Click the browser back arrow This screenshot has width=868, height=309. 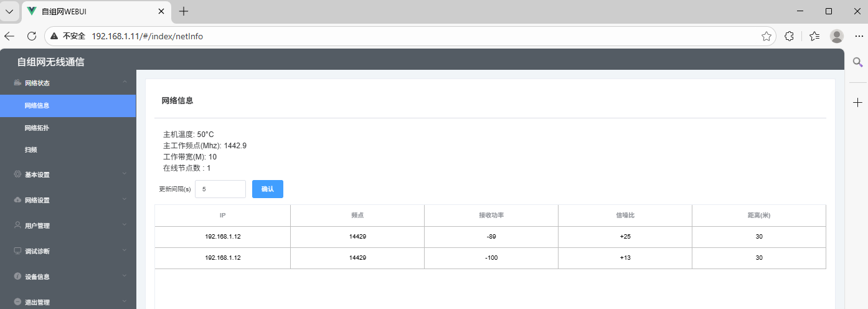pos(9,36)
